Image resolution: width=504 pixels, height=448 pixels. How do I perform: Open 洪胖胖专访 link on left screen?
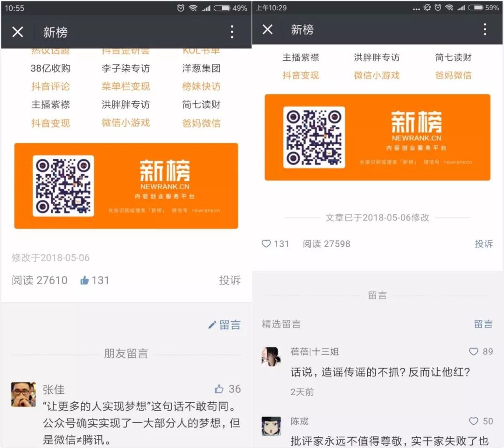coord(126,105)
